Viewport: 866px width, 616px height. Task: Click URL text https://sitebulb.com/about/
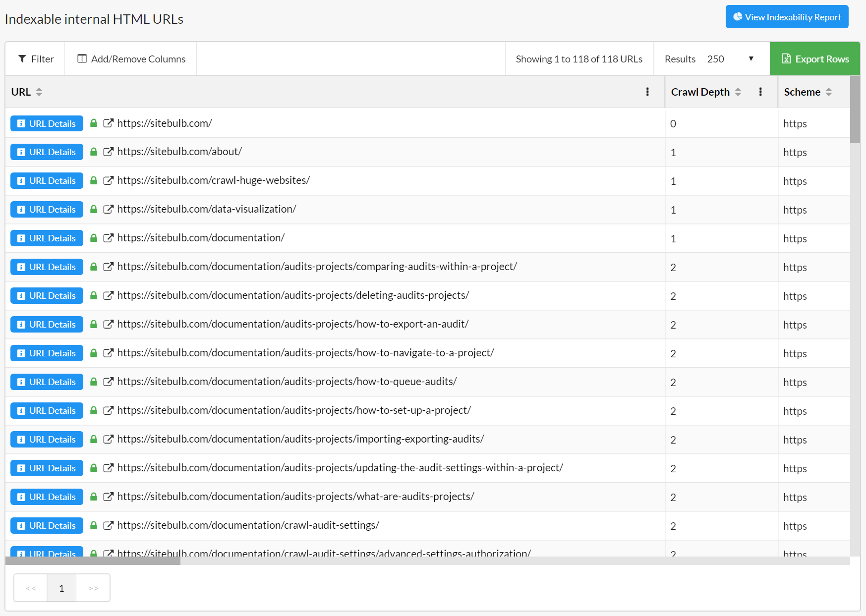point(179,152)
